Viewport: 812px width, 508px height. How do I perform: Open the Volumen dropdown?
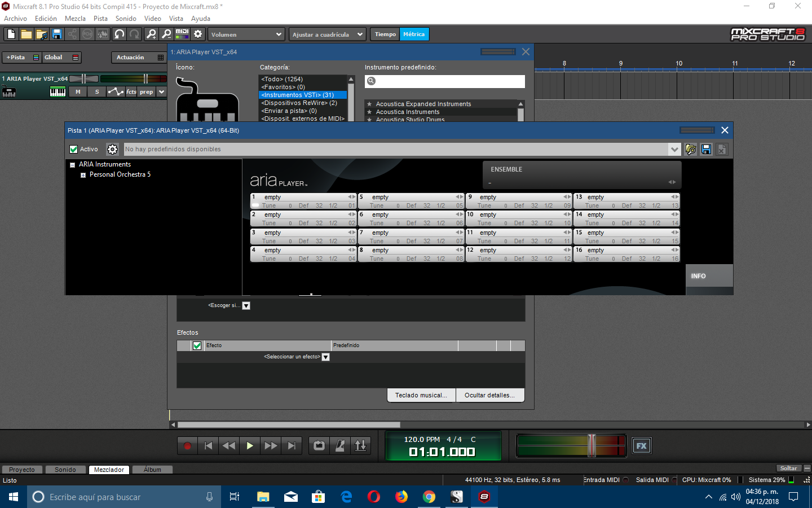point(246,34)
